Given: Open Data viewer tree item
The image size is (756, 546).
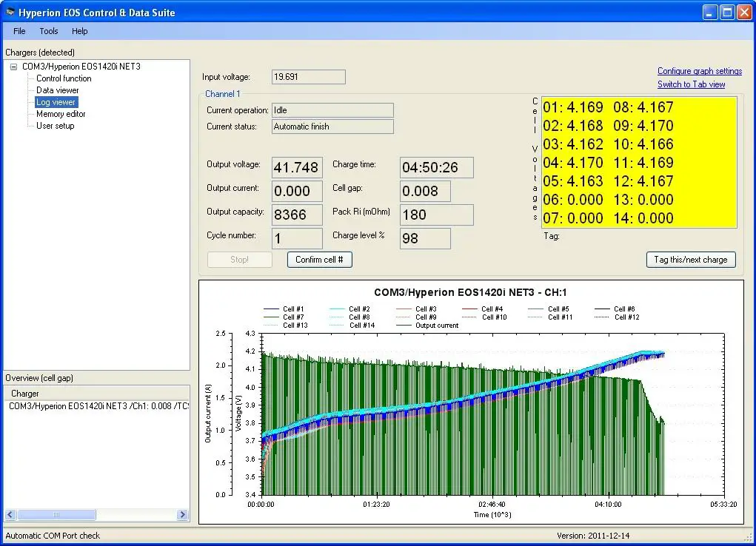Looking at the screenshot, I should (57, 90).
